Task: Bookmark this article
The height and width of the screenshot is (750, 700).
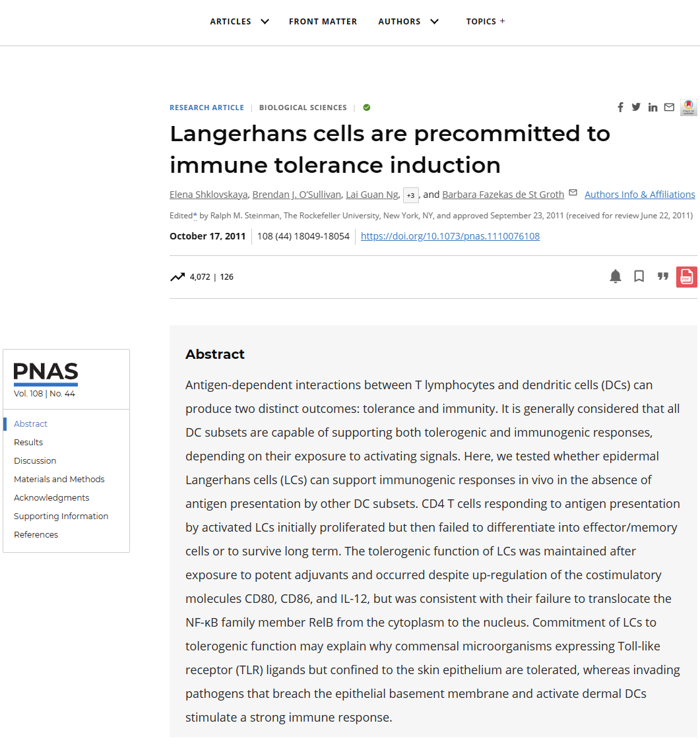Action: tap(639, 276)
